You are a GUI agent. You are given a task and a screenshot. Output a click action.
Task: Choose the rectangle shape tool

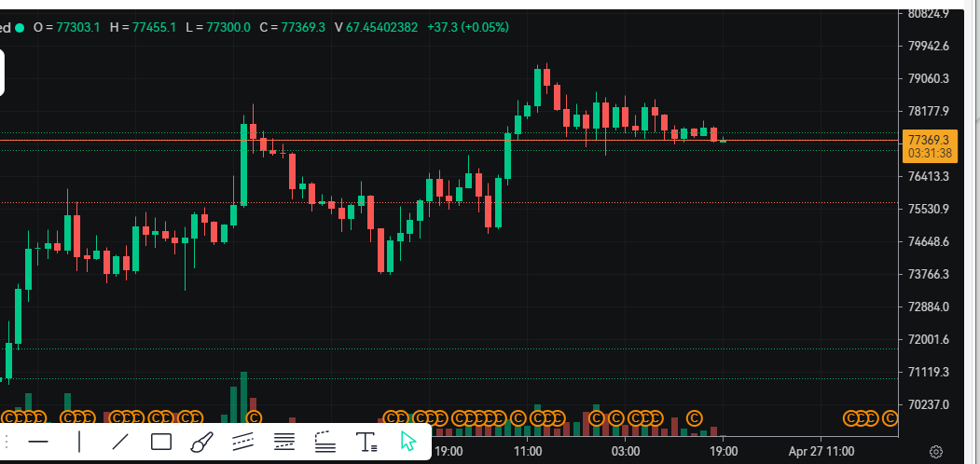[161, 442]
